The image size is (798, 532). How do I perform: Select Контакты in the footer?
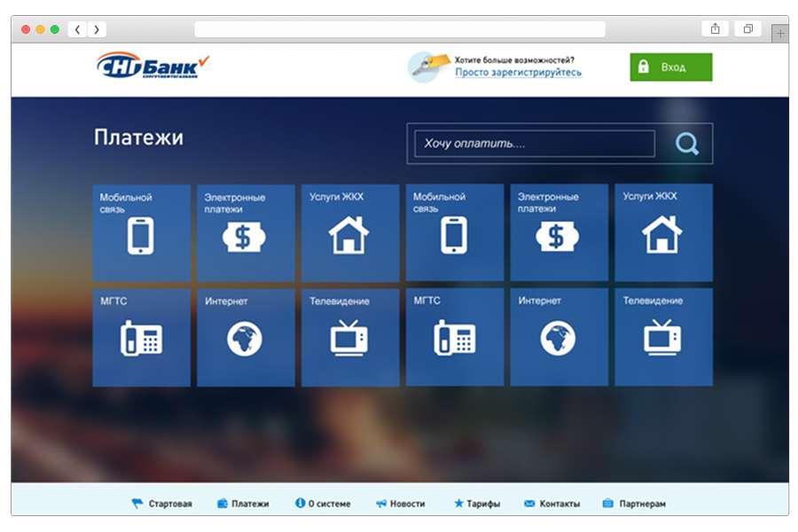(x=552, y=504)
